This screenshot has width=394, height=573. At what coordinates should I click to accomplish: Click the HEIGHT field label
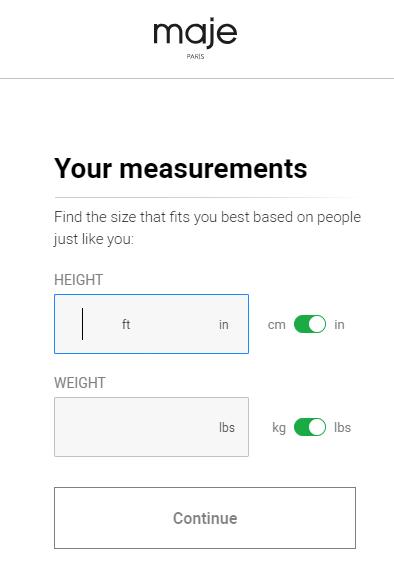pyautogui.click(x=79, y=280)
